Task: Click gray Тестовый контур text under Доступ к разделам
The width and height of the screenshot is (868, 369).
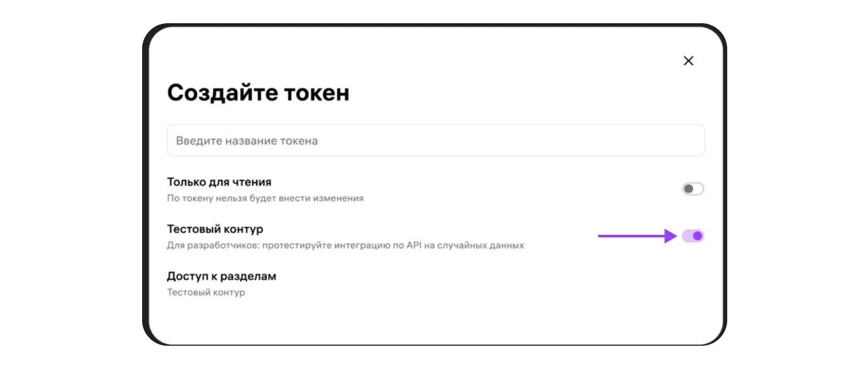Action: (x=206, y=292)
